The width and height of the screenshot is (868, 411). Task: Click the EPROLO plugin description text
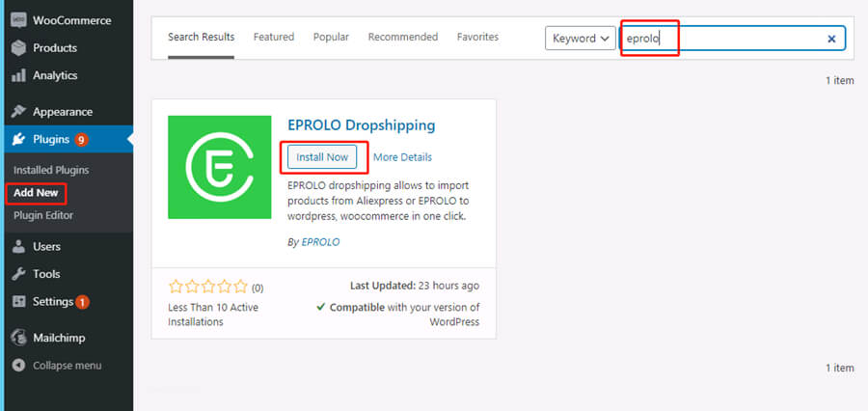[378, 201]
